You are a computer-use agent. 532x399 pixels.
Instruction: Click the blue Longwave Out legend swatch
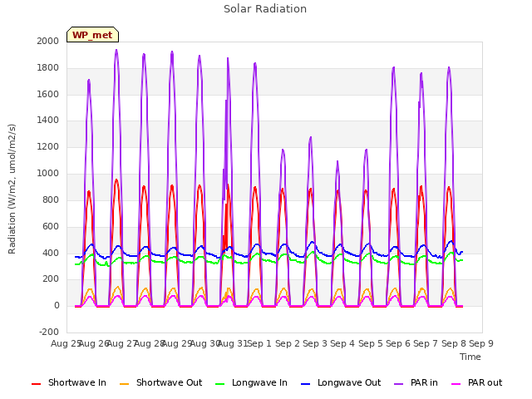(x=305, y=384)
